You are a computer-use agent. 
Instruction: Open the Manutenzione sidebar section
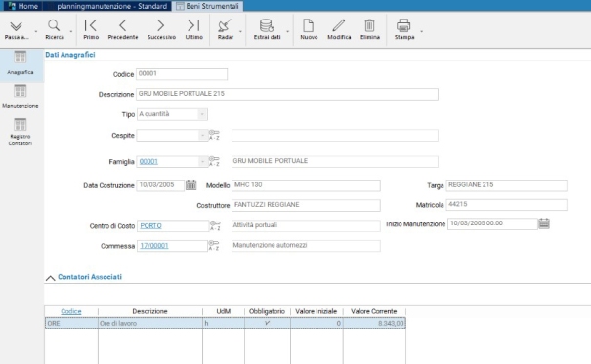[x=21, y=97]
